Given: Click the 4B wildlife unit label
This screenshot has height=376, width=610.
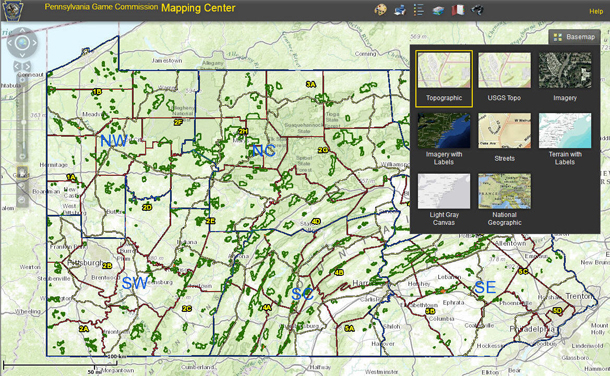Looking at the screenshot, I should coord(339,272).
